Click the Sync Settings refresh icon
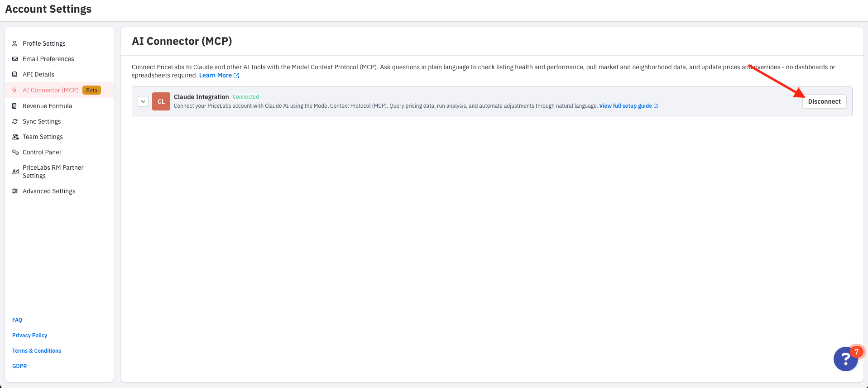This screenshot has width=868, height=388. pyautogui.click(x=15, y=121)
